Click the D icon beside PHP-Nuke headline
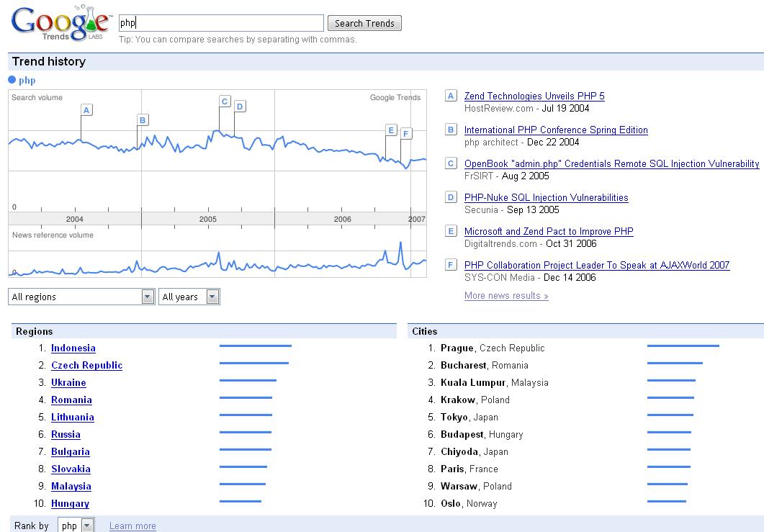Viewport: 764px width, 532px height. tap(451, 197)
